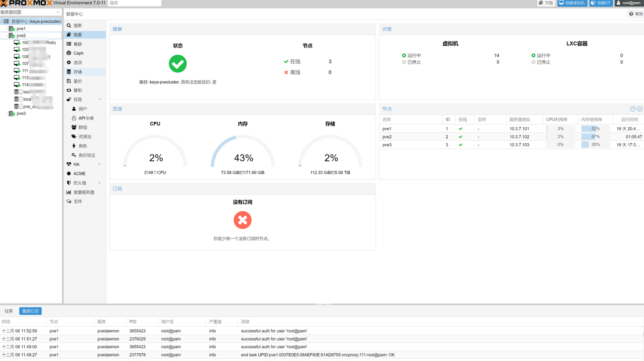Sort nodes by 名称 column header

(411, 120)
